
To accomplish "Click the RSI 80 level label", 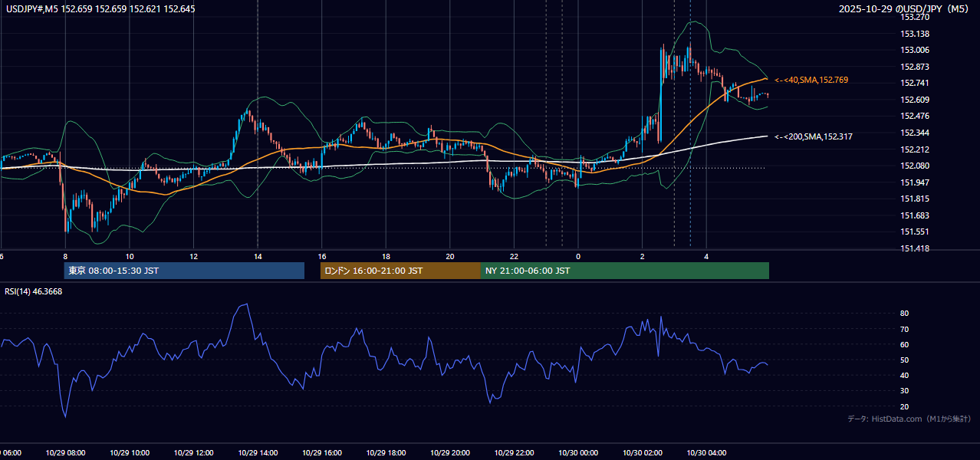I will click(904, 314).
